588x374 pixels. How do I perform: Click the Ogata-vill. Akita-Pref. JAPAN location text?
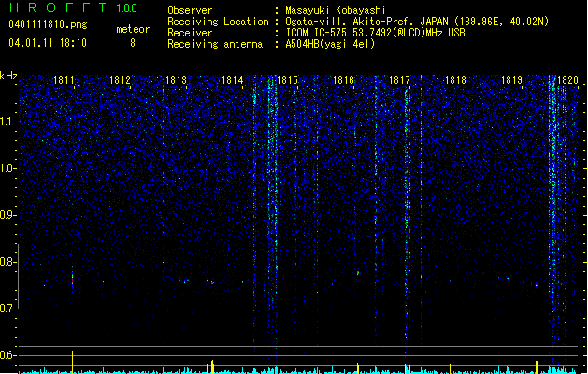[417, 22]
